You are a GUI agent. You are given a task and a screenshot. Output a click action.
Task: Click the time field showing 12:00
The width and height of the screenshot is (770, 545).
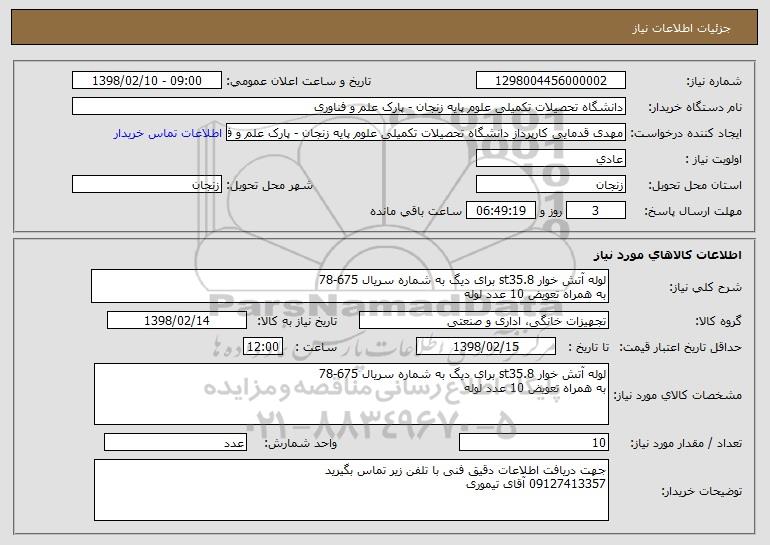263,347
